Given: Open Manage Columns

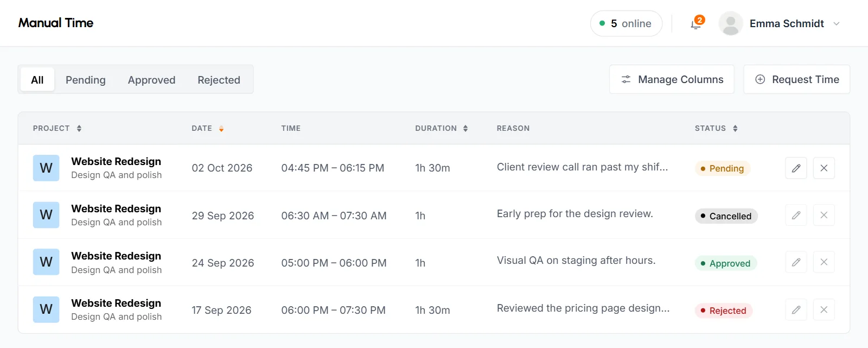Looking at the screenshot, I should coord(672,79).
